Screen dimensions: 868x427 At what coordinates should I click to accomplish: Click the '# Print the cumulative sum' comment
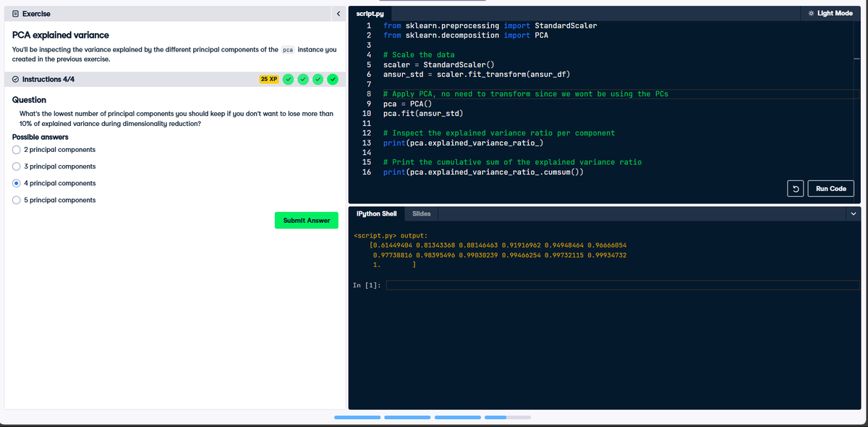(x=511, y=162)
